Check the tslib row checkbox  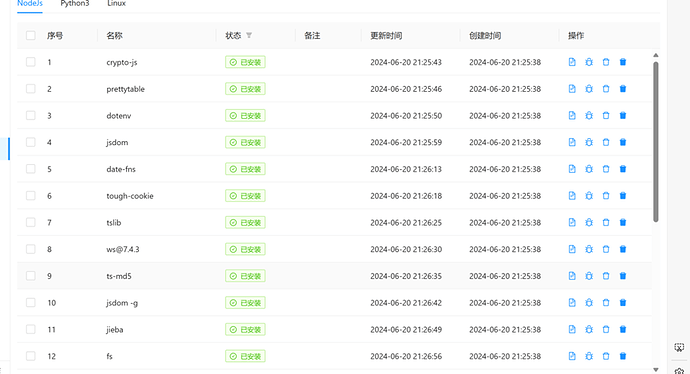pyautogui.click(x=30, y=222)
